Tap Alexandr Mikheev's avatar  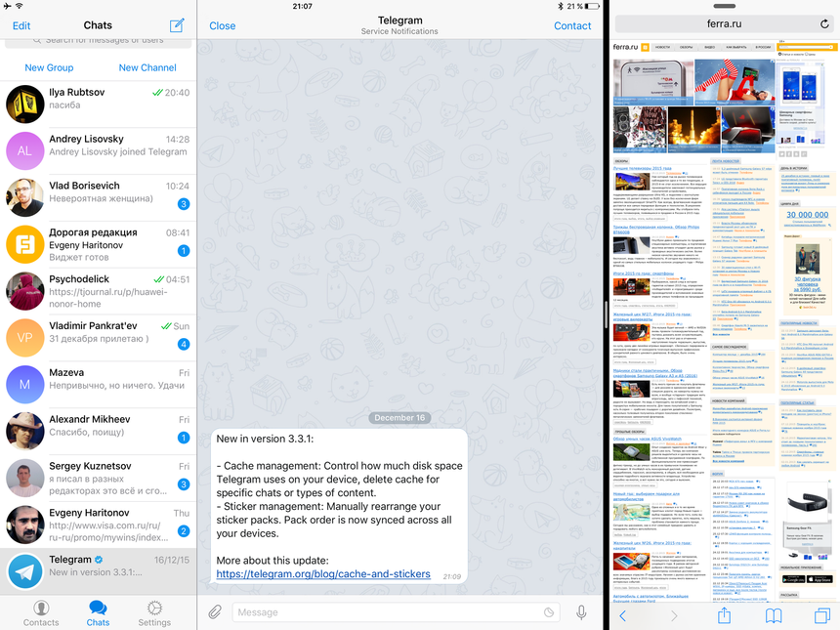point(24,432)
